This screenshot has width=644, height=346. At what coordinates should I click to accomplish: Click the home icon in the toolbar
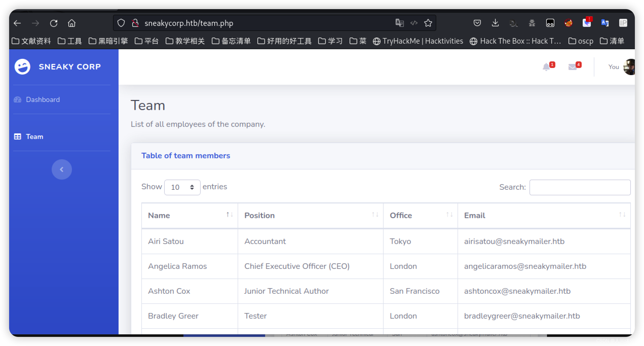click(72, 23)
